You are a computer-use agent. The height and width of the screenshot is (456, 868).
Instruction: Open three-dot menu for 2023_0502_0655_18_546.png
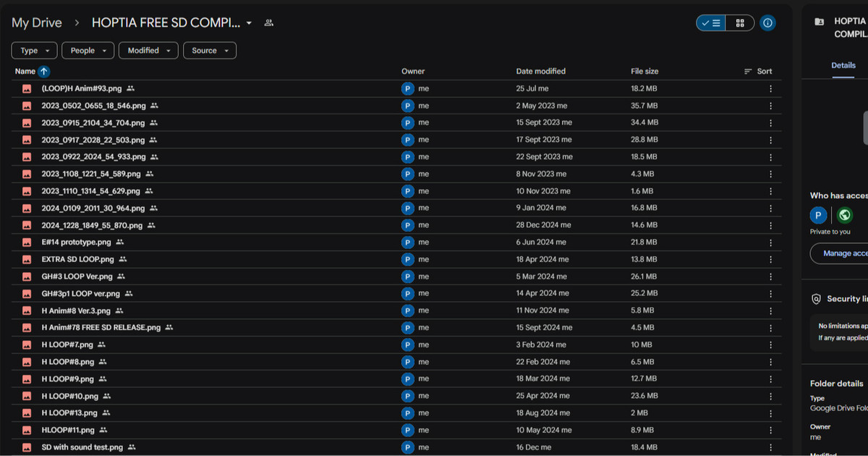click(770, 106)
